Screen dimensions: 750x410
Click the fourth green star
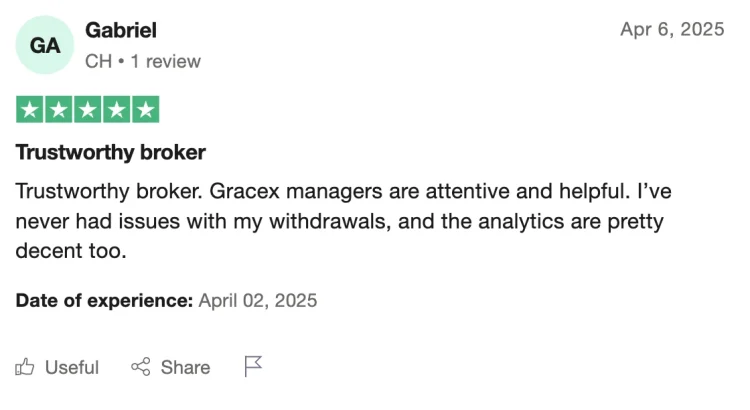tap(117, 110)
